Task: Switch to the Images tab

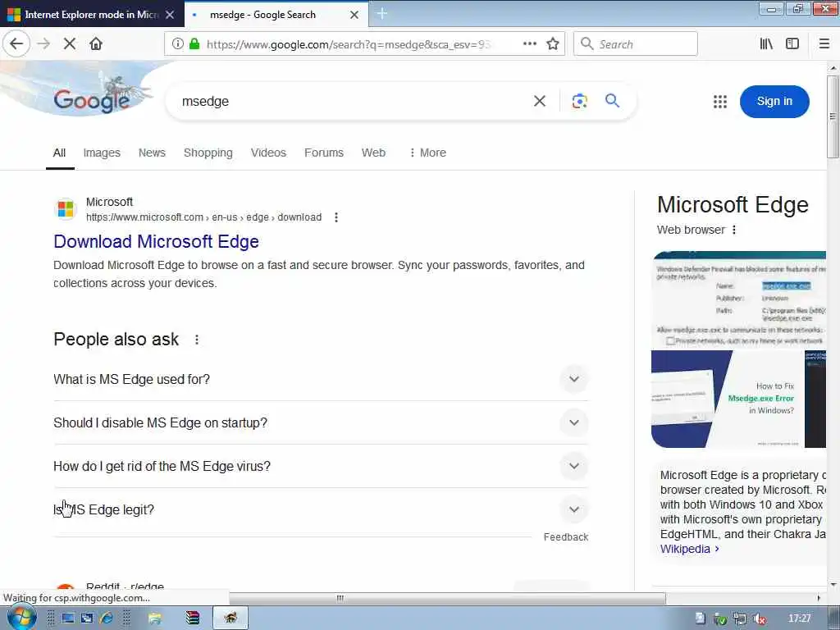Action: coord(102,153)
